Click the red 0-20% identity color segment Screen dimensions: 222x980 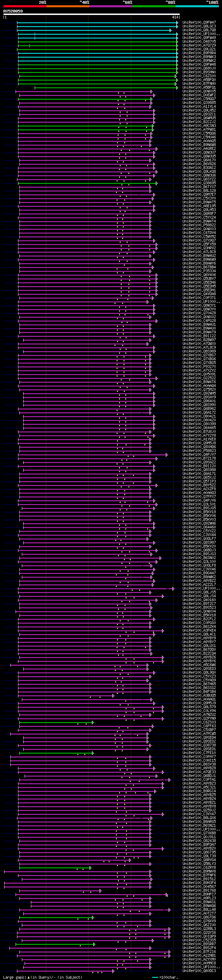coord(25,6)
